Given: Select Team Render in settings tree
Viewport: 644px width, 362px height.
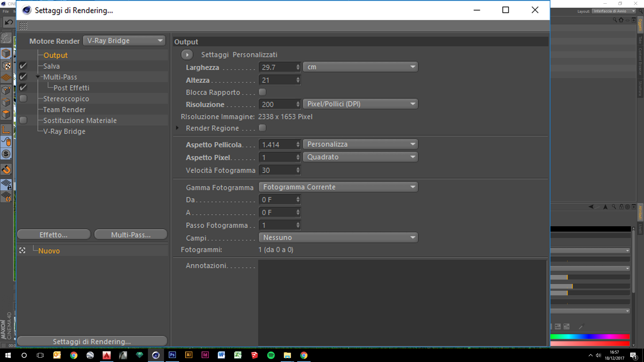Looking at the screenshot, I should pyautogui.click(x=64, y=110).
